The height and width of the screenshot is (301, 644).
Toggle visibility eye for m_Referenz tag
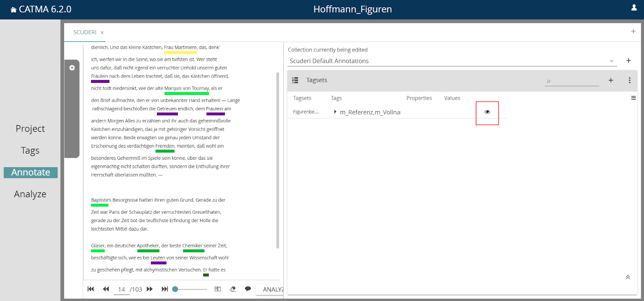pos(487,112)
